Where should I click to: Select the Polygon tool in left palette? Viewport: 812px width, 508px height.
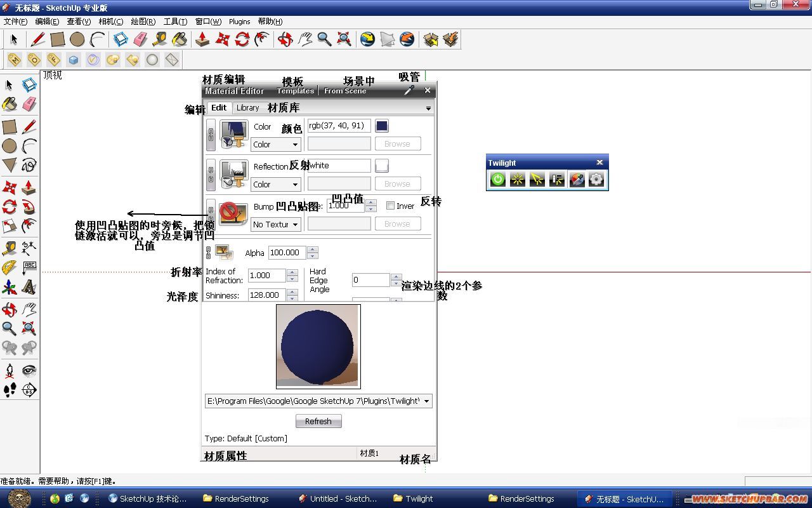10,166
